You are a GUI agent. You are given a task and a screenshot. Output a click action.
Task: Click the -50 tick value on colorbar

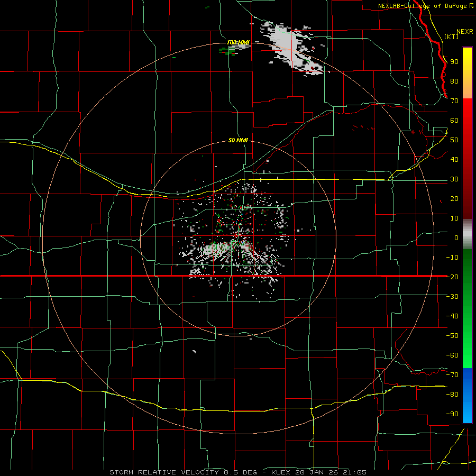[x=452, y=336]
